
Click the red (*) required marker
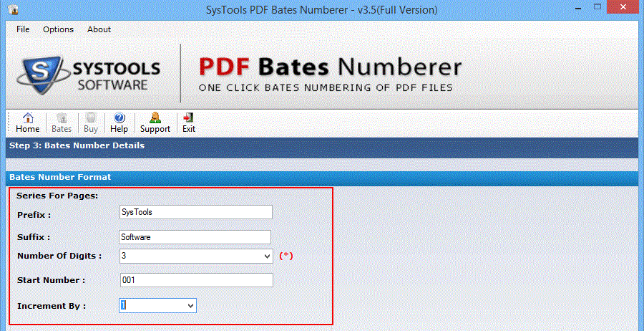tap(286, 256)
